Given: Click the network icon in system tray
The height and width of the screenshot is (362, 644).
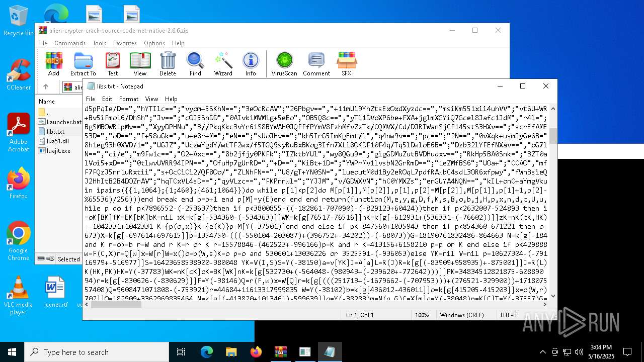Looking at the screenshot, I should pos(567,352).
